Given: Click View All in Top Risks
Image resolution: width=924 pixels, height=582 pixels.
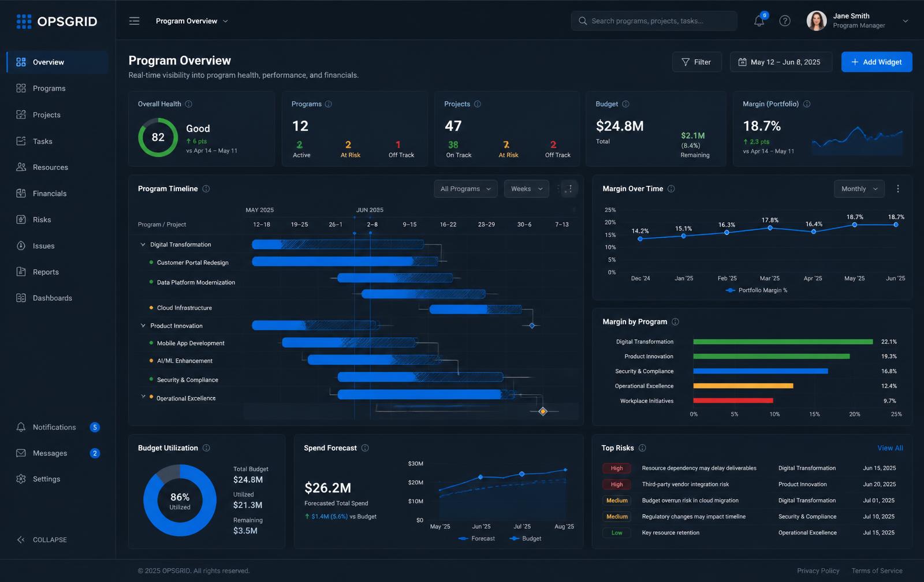Looking at the screenshot, I should point(890,448).
